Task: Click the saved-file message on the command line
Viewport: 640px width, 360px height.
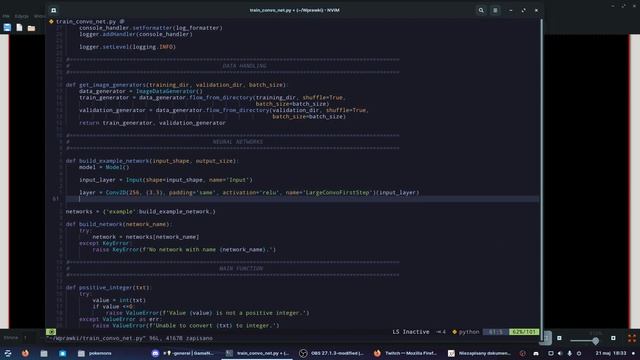Action: (x=129, y=338)
